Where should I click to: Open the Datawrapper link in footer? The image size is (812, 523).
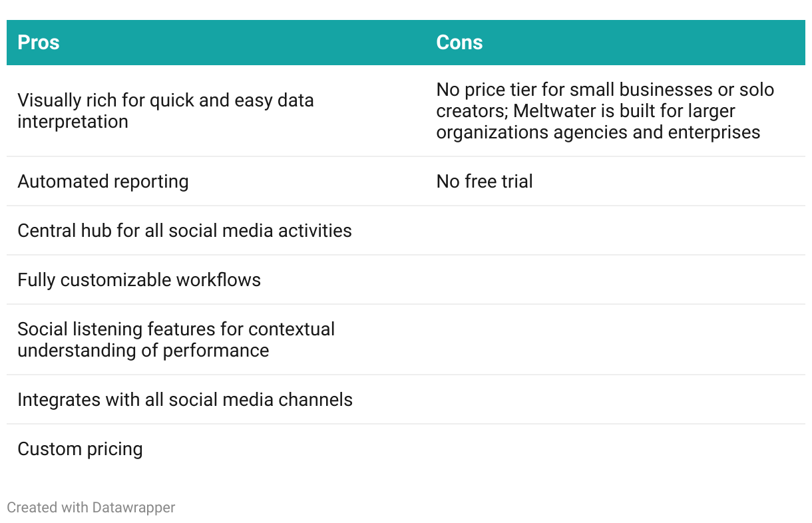pyautogui.click(x=133, y=508)
